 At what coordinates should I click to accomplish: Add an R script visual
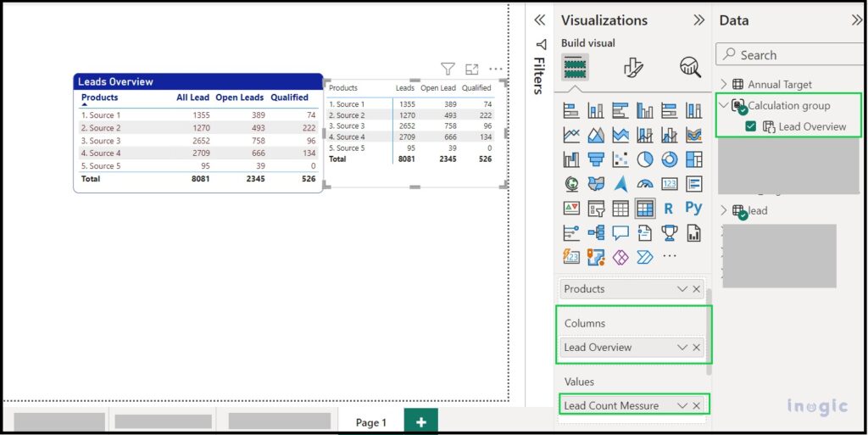pos(669,209)
